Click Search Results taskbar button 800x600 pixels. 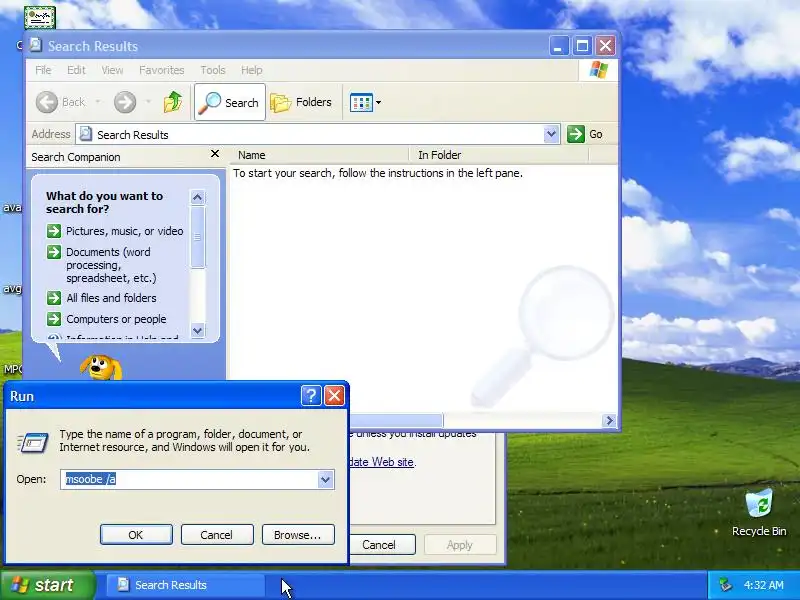185,585
